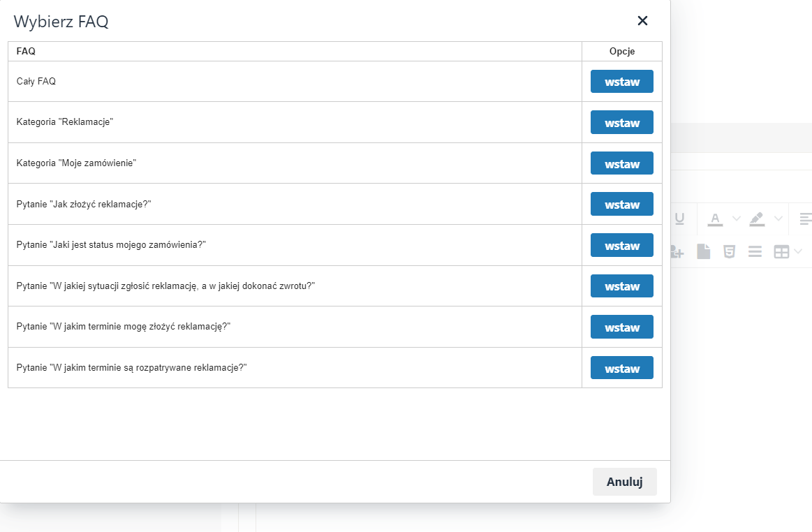Click the text align icon
This screenshot has width=812, height=532.
(x=806, y=219)
